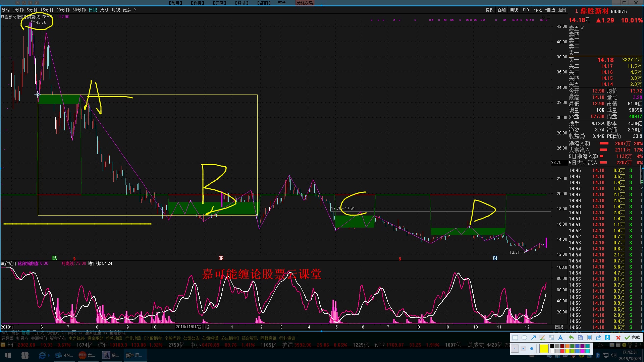Select 强者恒强 indicator template
Screen dimensions: 644x362
point(93,333)
